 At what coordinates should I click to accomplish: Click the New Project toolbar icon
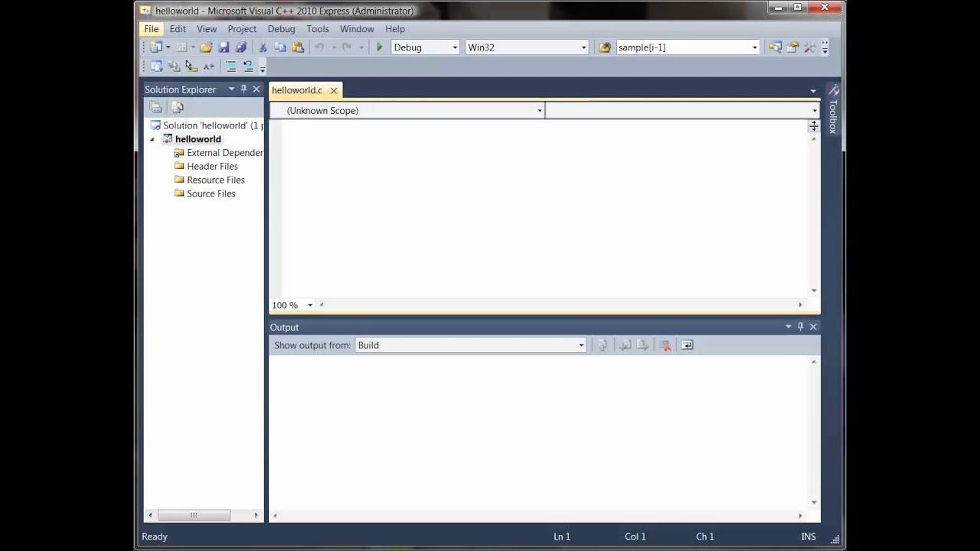(x=156, y=47)
